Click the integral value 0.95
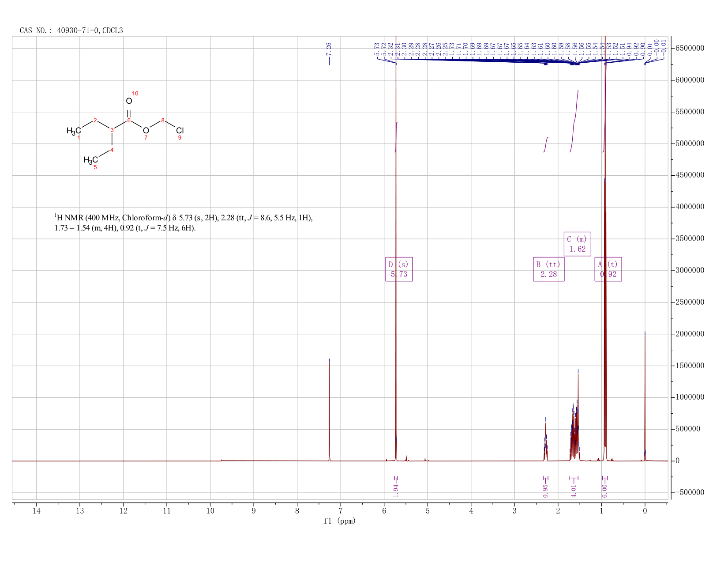The width and height of the screenshot is (728, 563). (545, 491)
